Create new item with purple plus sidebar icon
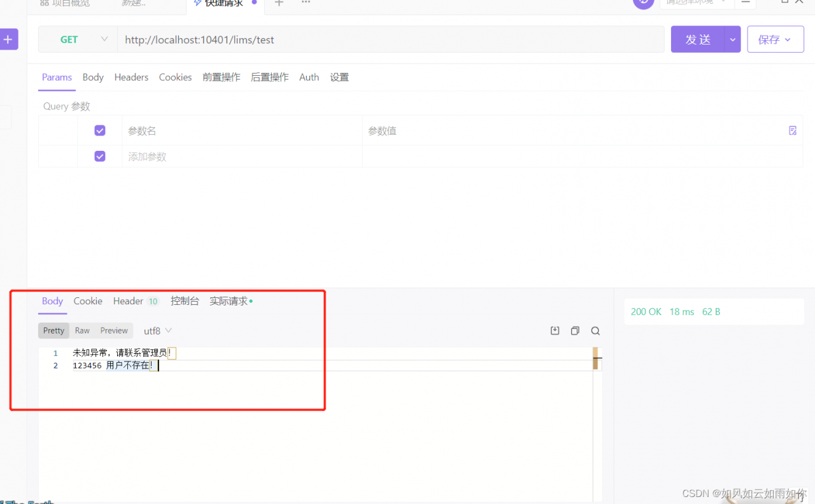The image size is (815, 504). [x=8, y=39]
